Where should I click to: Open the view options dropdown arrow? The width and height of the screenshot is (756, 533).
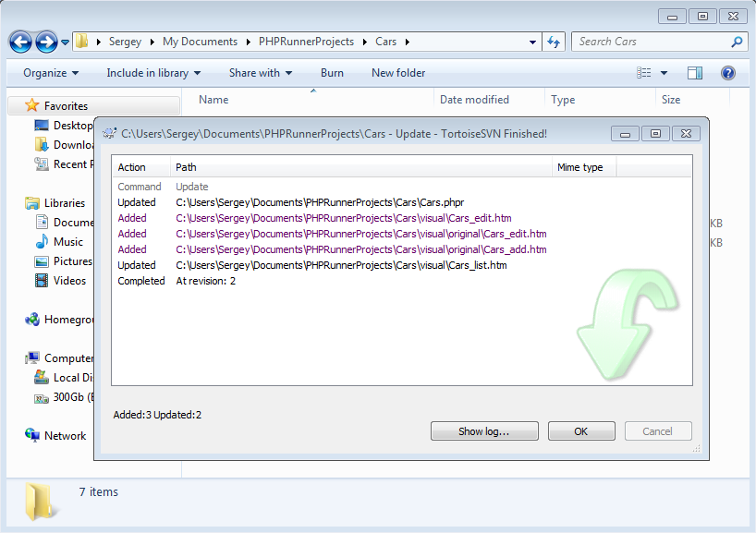(x=664, y=73)
